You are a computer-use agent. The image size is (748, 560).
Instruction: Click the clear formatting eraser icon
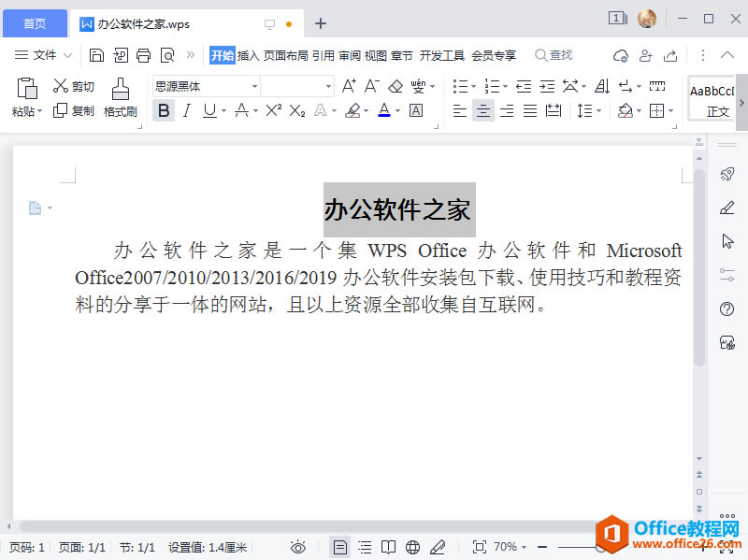click(396, 86)
